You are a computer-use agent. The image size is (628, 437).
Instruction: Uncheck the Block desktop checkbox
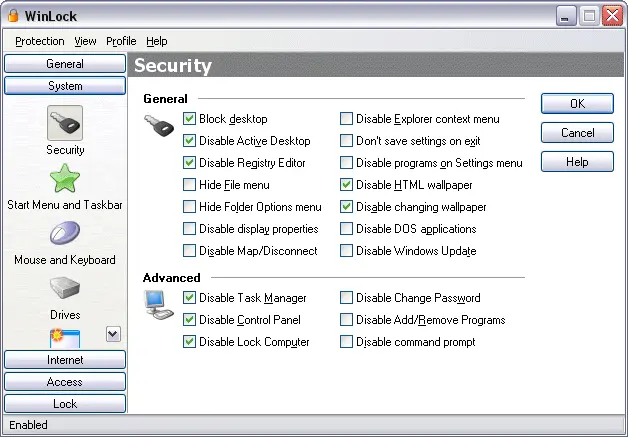click(189, 119)
